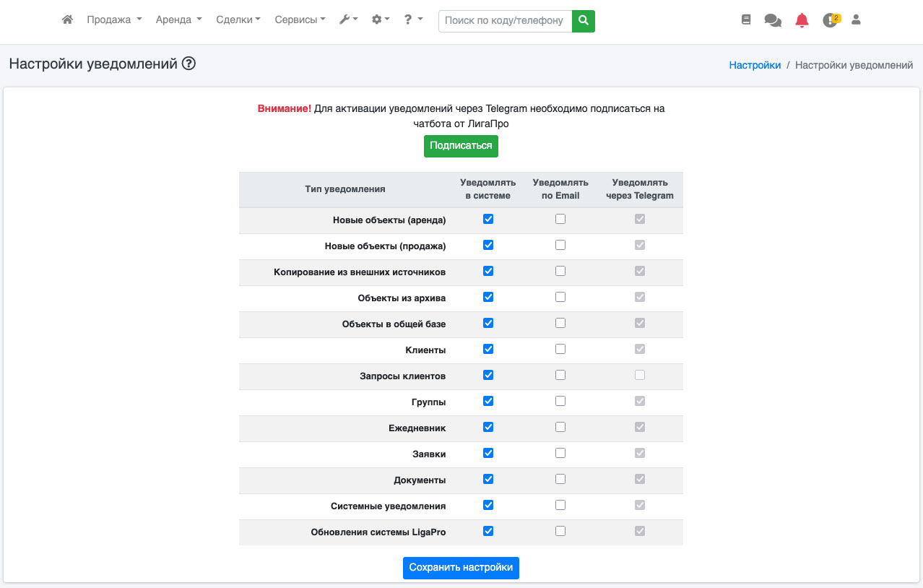Go to the home page icon
The width and height of the screenshot is (923, 588).
pyautogui.click(x=68, y=20)
